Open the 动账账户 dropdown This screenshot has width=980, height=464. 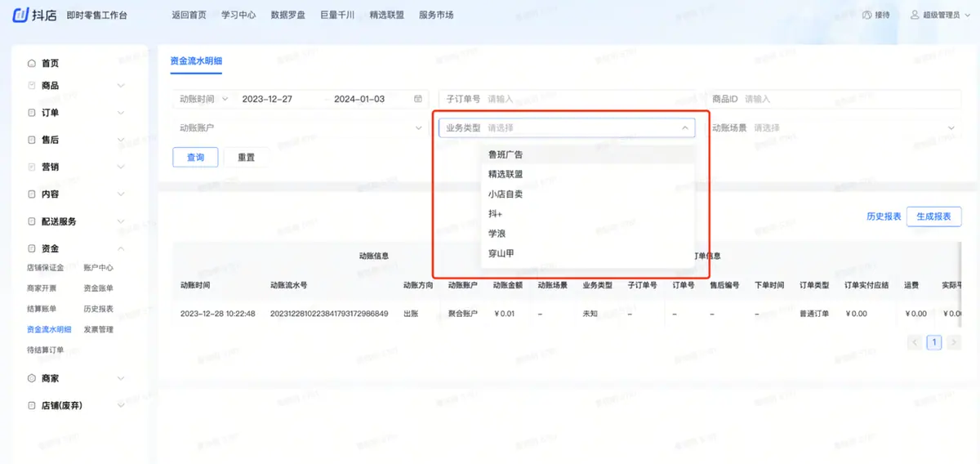[301, 127]
